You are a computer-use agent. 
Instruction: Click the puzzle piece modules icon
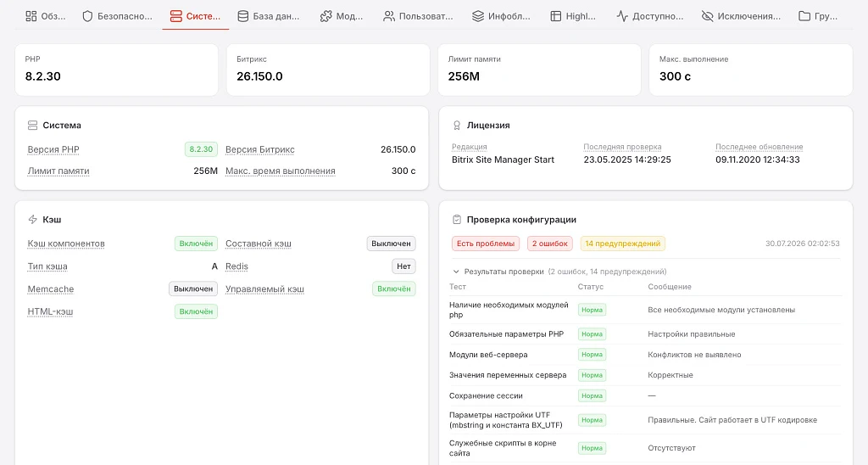(x=325, y=16)
